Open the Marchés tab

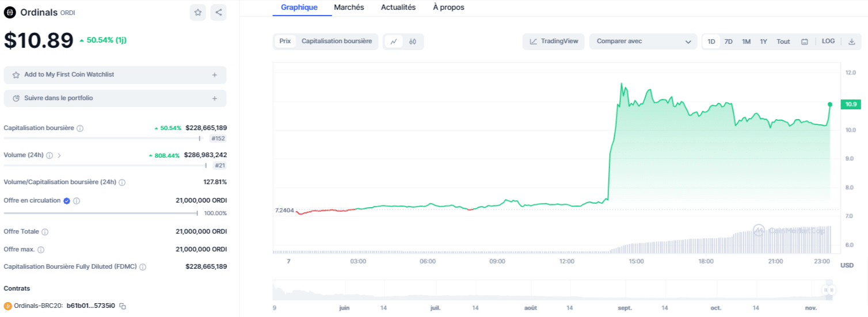[349, 7]
